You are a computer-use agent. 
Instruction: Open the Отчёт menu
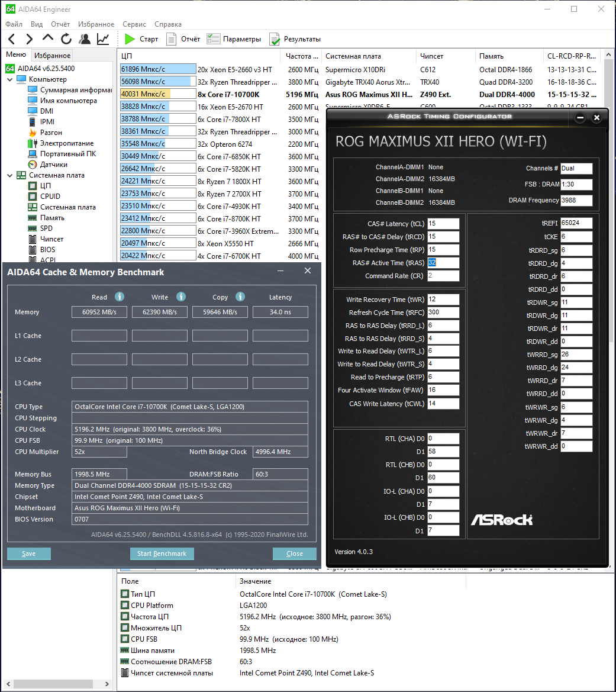pyautogui.click(x=60, y=24)
